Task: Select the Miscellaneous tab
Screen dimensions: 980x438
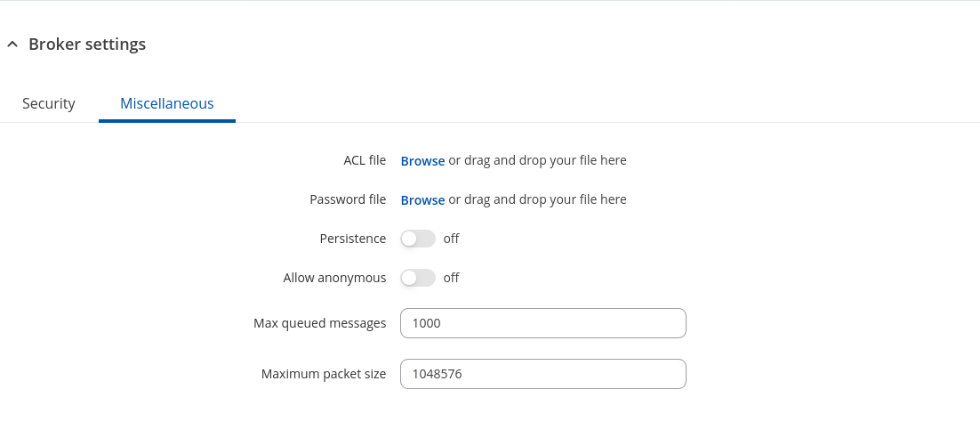Action: (167, 103)
